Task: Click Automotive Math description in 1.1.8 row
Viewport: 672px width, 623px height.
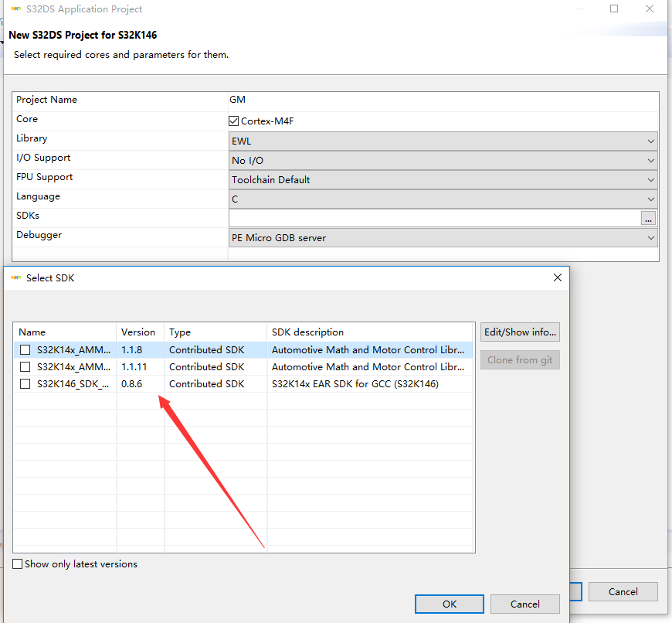Action: coord(368,350)
